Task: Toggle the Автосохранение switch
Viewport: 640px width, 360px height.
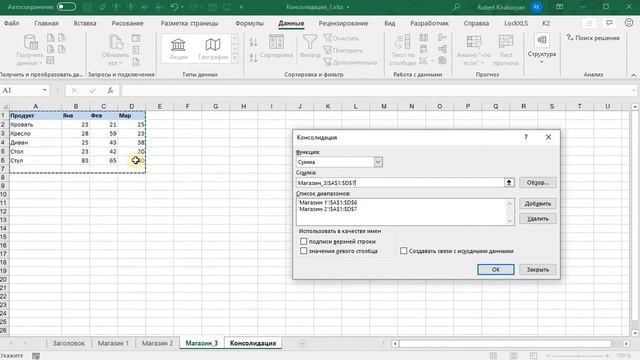Action: point(66,7)
